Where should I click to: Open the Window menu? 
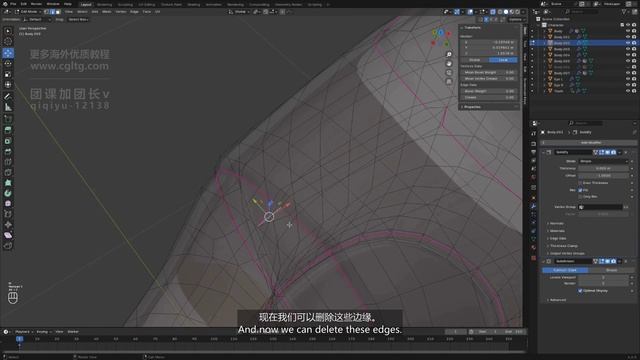point(53,4)
